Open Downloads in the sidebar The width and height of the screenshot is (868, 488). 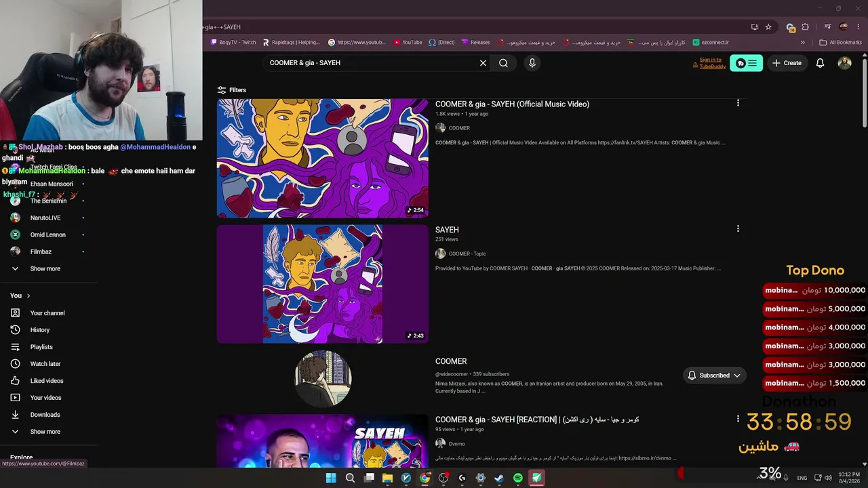[x=45, y=415]
